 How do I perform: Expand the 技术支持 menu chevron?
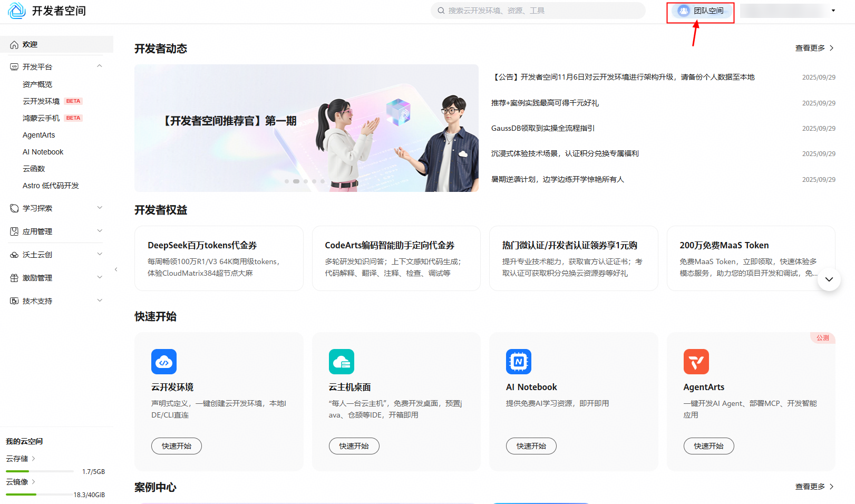(100, 301)
